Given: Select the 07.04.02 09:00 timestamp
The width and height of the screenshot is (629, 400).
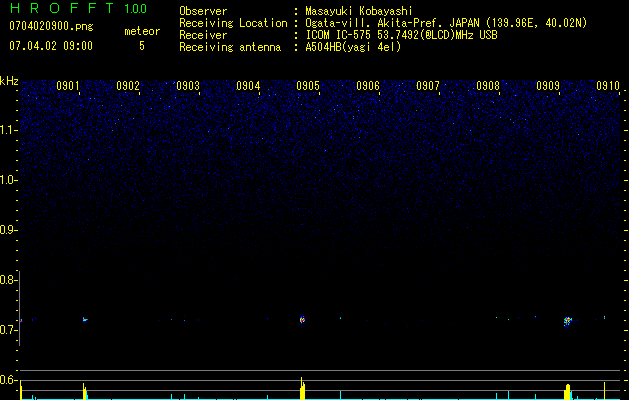Looking at the screenshot, I should tap(50, 46).
